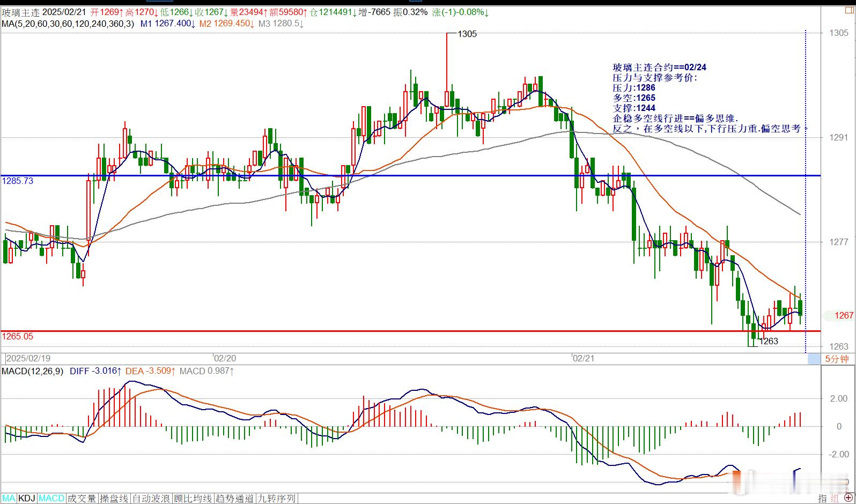This screenshot has width=856, height=504.
Task: Click the 压力:1286 annotation line
Action: coord(634,88)
